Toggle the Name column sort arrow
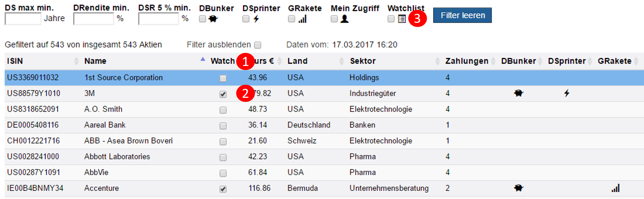This screenshot has width=644, height=199. [x=203, y=59]
